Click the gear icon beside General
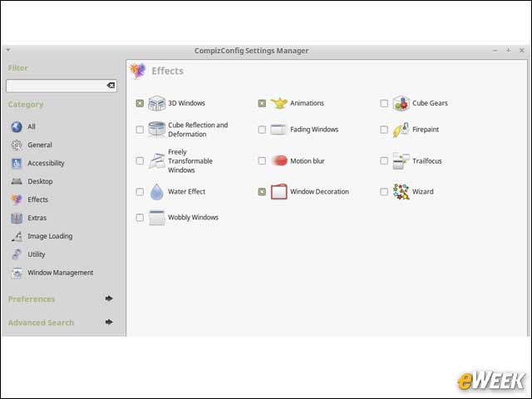Screen dimensions: 532x399 17,145
